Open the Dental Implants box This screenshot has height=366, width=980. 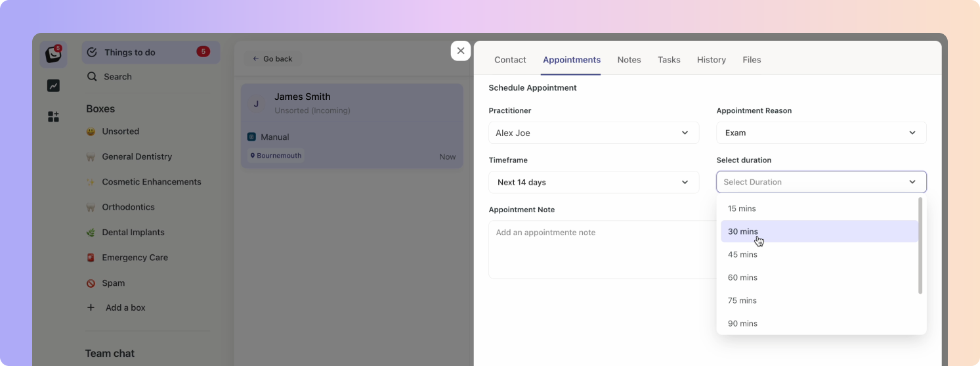[x=133, y=233]
